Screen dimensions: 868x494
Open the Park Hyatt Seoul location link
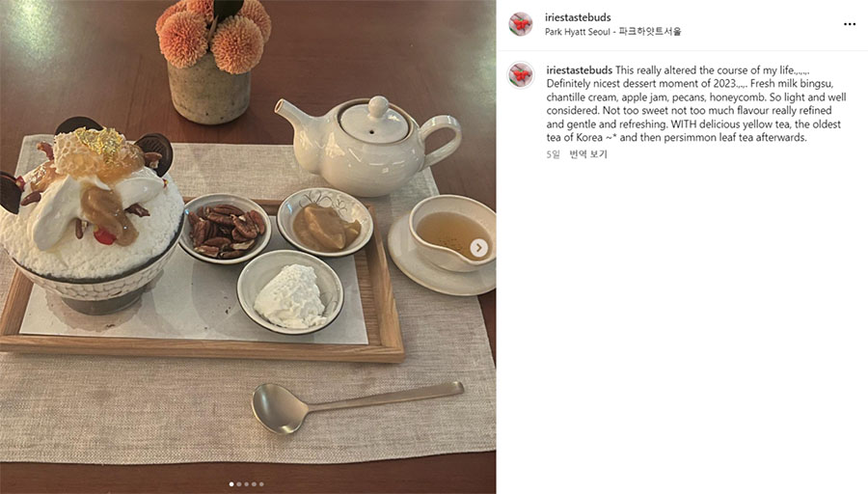(x=612, y=32)
